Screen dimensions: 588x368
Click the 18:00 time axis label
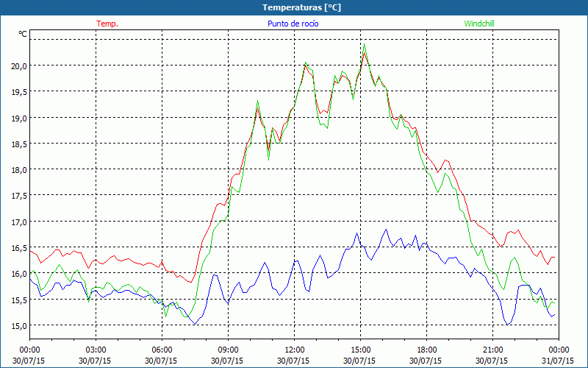click(x=426, y=350)
